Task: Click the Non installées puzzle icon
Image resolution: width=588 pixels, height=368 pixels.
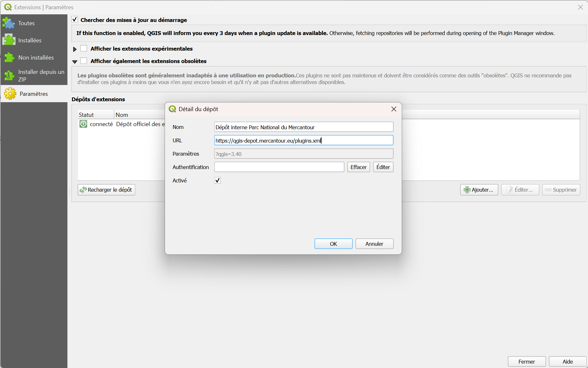Action: (9, 57)
